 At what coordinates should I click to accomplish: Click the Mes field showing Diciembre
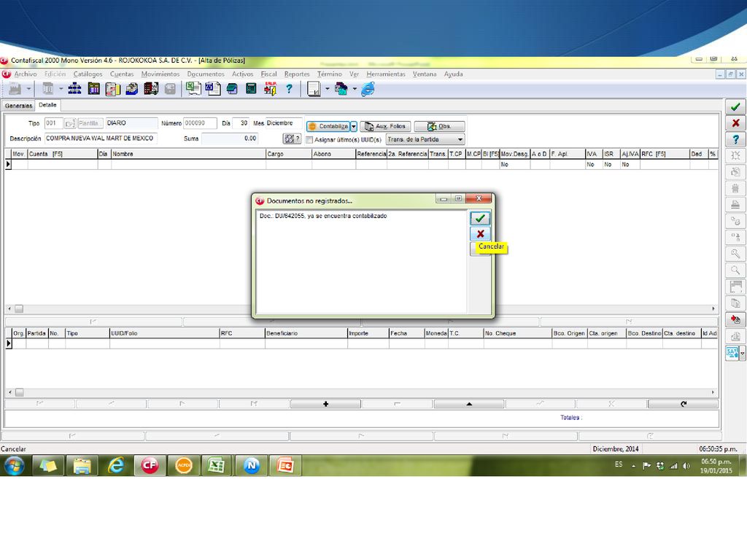[284, 123]
